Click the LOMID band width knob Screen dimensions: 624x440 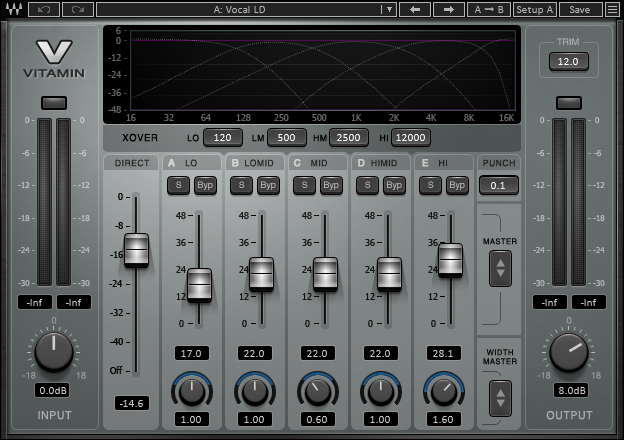coord(255,391)
